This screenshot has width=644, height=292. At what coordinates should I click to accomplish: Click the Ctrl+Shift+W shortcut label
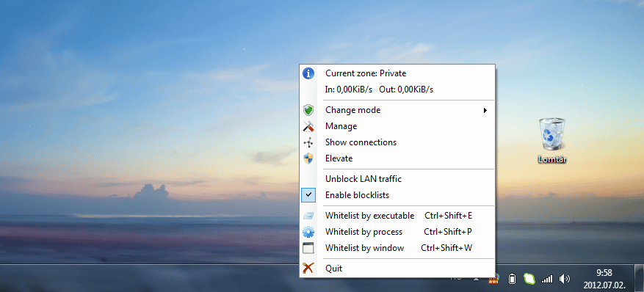(446, 248)
